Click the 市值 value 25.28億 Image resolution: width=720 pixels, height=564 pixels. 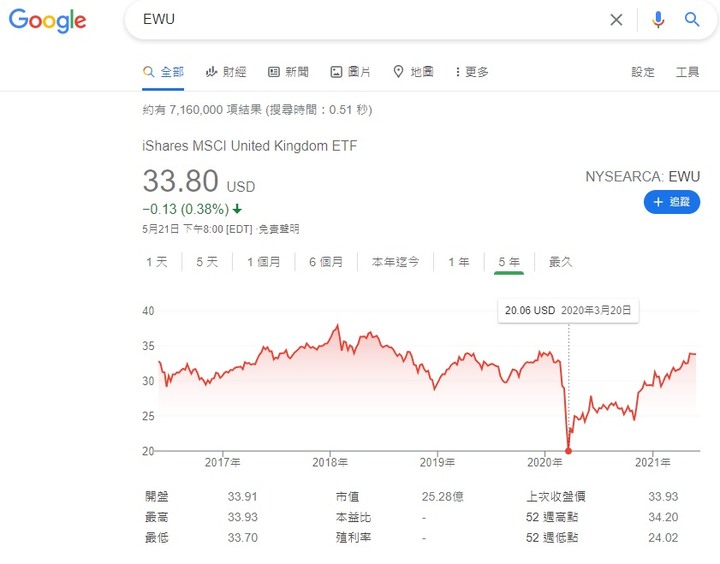[x=443, y=497]
